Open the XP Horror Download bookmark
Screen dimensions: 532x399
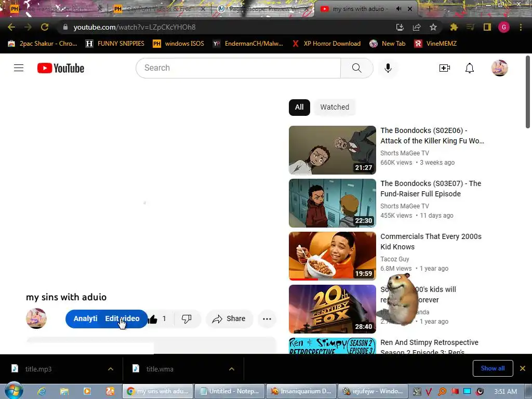coord(326,44)
